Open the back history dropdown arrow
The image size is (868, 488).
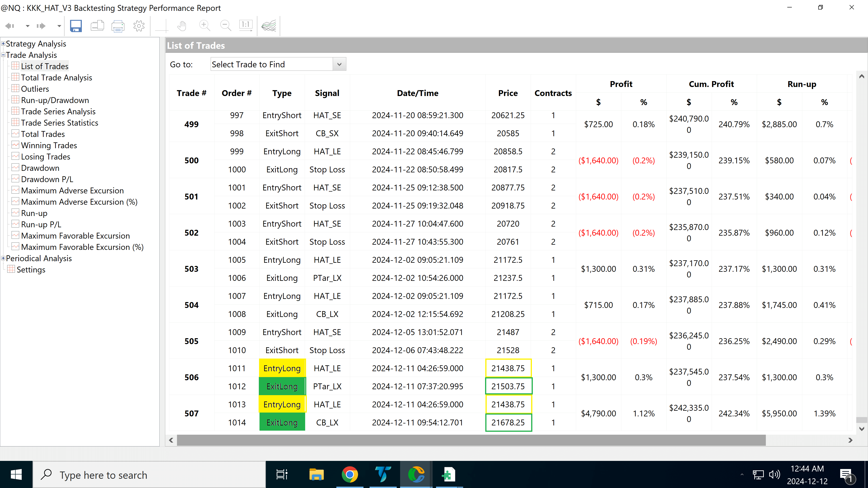click(28, 26)
